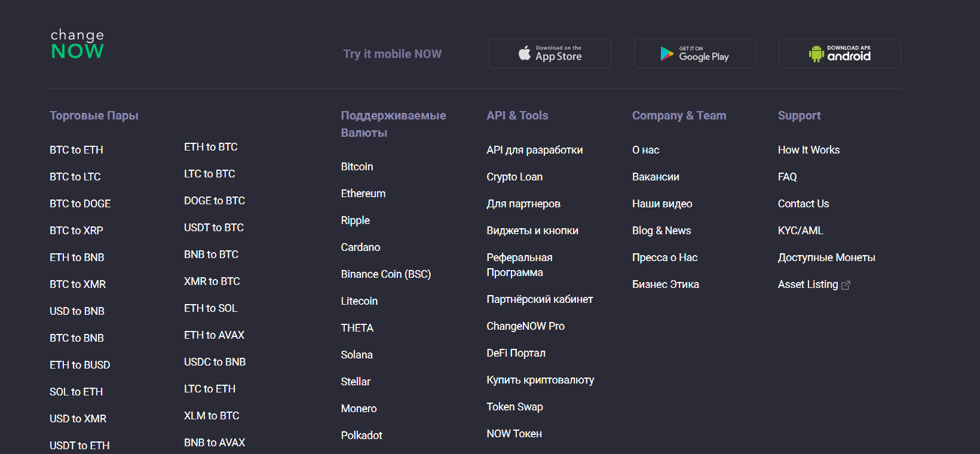Open the ETH to BNB pair
This screenshot has width=980, height=454.
point(77,257)
